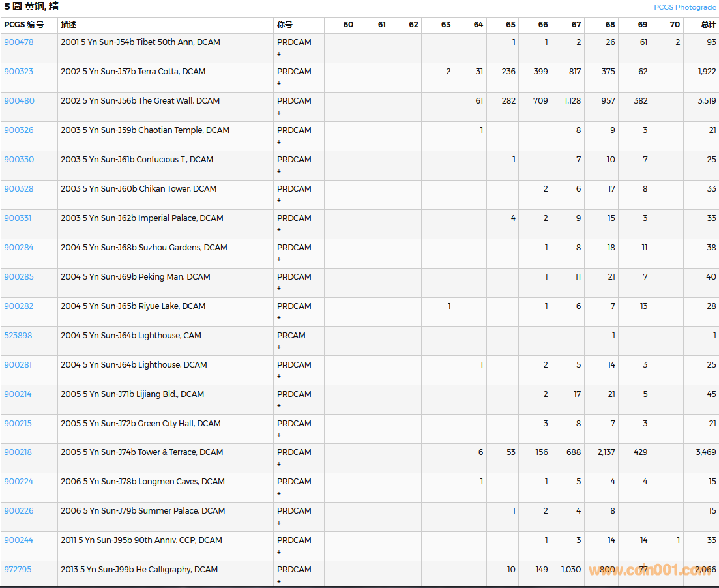Click the 总计 total column header
This screenshot has height=588, width=719.
tap(708, 25)
